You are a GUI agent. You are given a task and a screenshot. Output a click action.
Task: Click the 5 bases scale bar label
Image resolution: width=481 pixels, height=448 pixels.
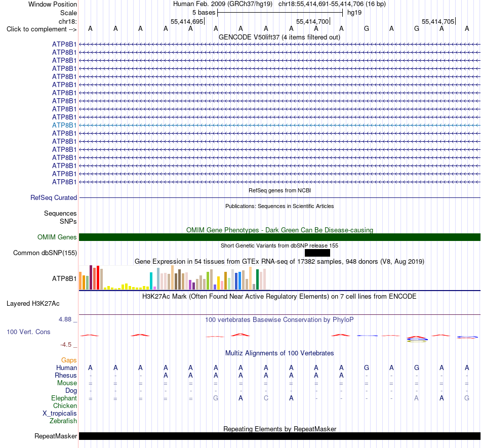[204, 13]
